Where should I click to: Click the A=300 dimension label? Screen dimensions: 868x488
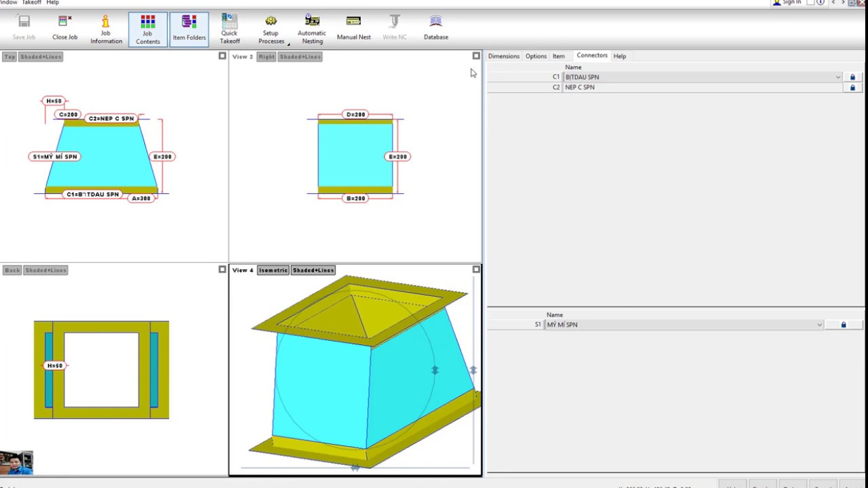pos(141,199)
